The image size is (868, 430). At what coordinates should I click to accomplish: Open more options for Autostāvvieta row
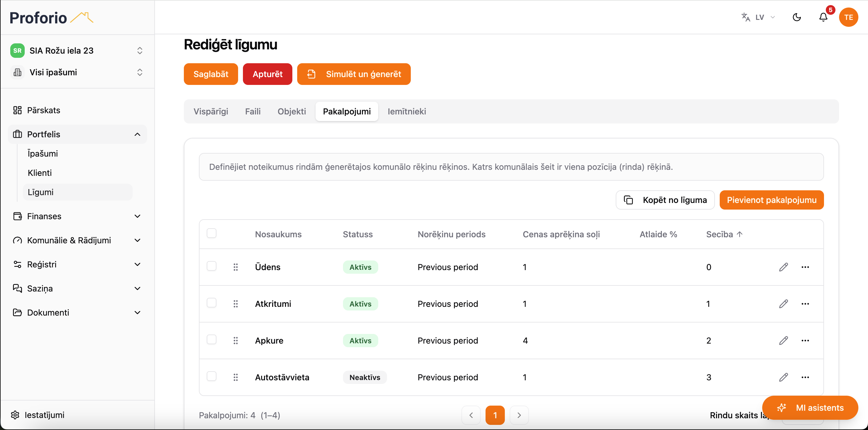[x=805, y=377]
